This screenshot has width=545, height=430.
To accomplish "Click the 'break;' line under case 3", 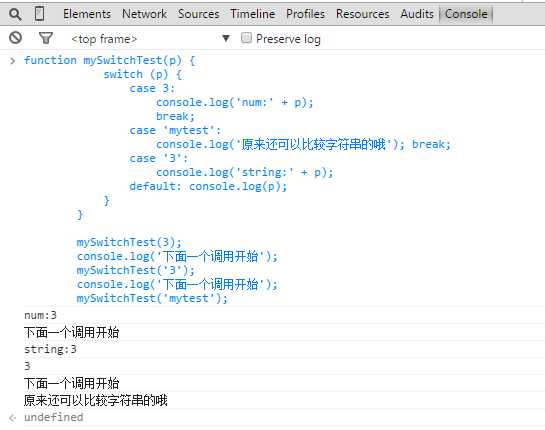I will coord(175,116).
